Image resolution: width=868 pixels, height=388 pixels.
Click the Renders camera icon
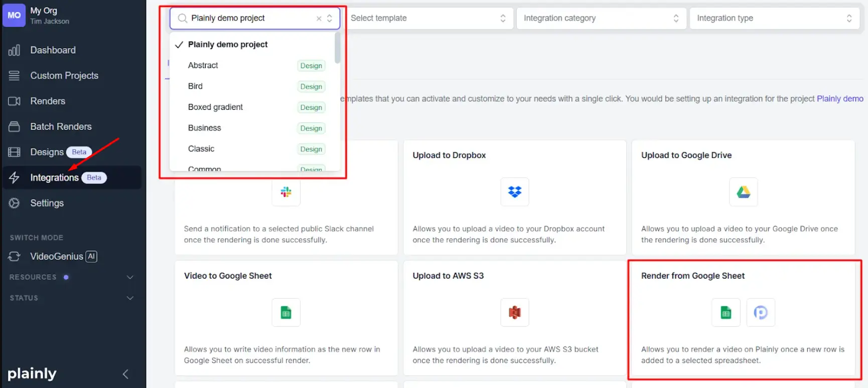14,101
